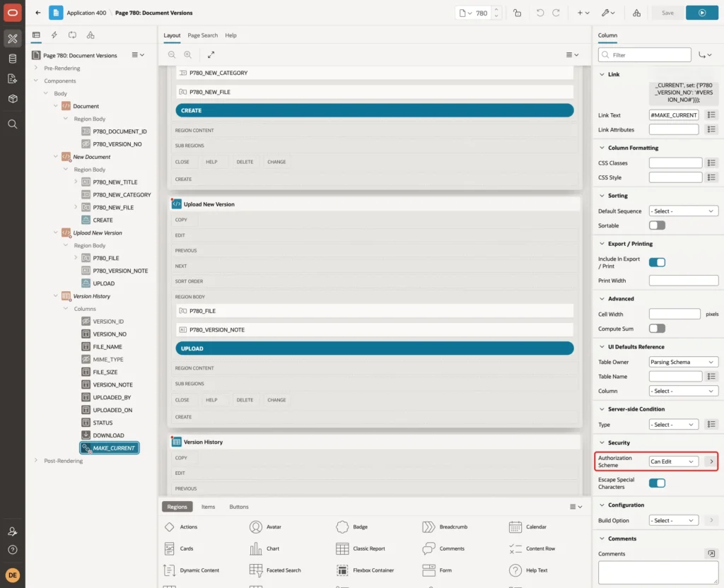The width and height of the screenshot is (724, 588).
Task: Switch to the Layout tab
Action: [x=172, y=35]
